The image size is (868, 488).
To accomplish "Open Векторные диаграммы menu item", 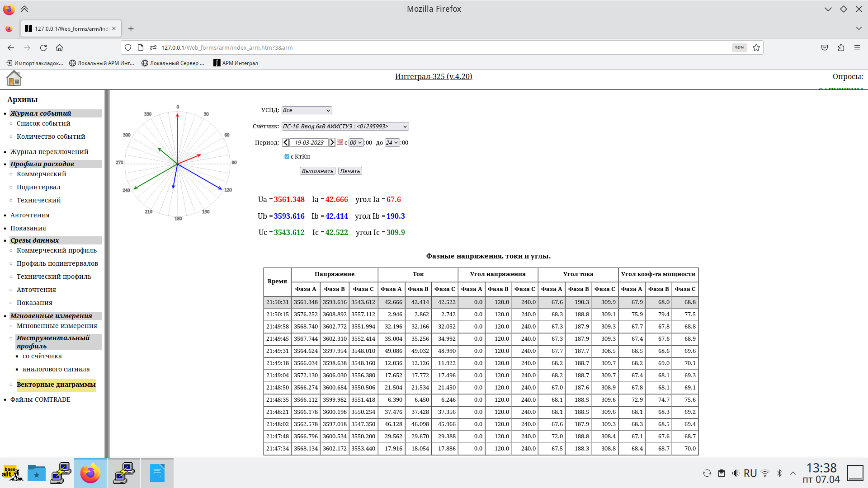I will [56, 385].
